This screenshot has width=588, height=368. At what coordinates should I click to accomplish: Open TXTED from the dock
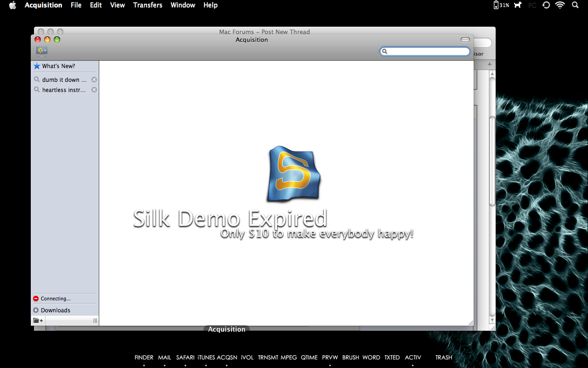point(392,357)
